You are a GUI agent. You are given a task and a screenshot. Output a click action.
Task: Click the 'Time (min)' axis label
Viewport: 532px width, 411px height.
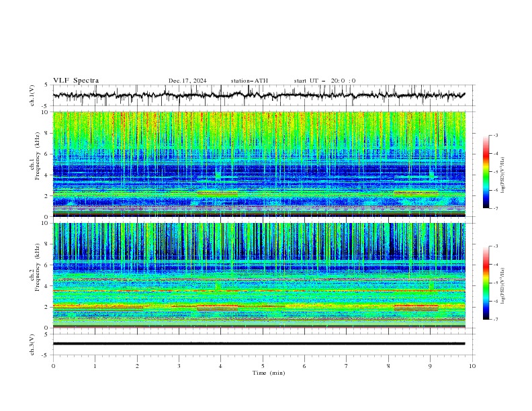coord(269,373)
